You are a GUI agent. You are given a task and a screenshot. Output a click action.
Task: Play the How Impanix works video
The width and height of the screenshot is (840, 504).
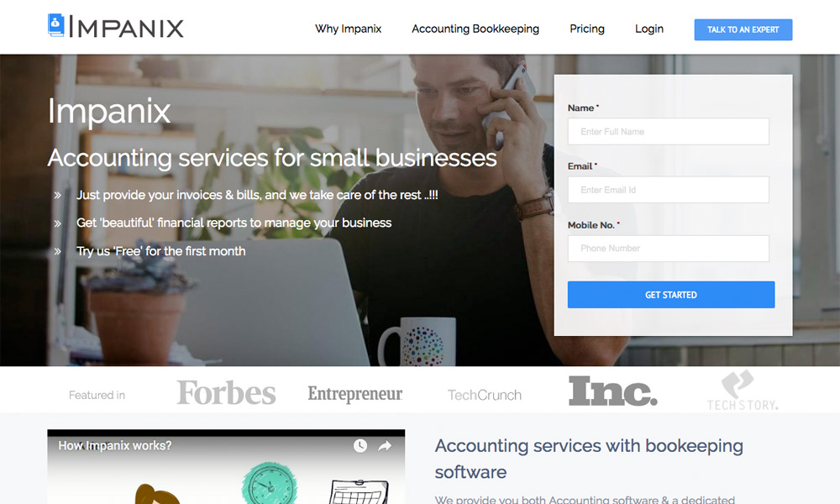(x=226, y=471)
